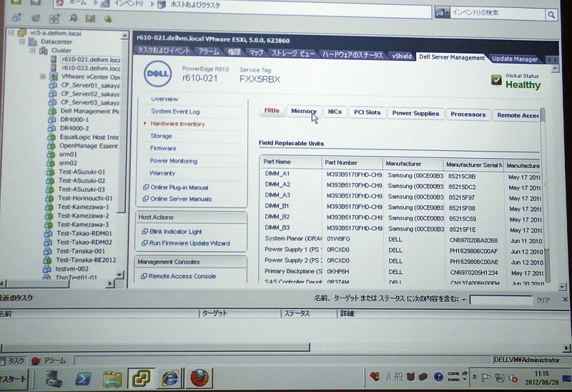Select the Test-ASuzuki-01 VM icon
Screen dimensions: 572x392
[x=50, y=172]
